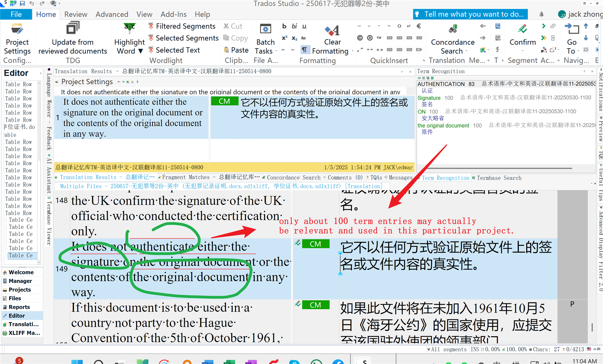Open the Confirm dropdown arrow
The height and width of the screenshot is (364, 603).
pos(523,51)
